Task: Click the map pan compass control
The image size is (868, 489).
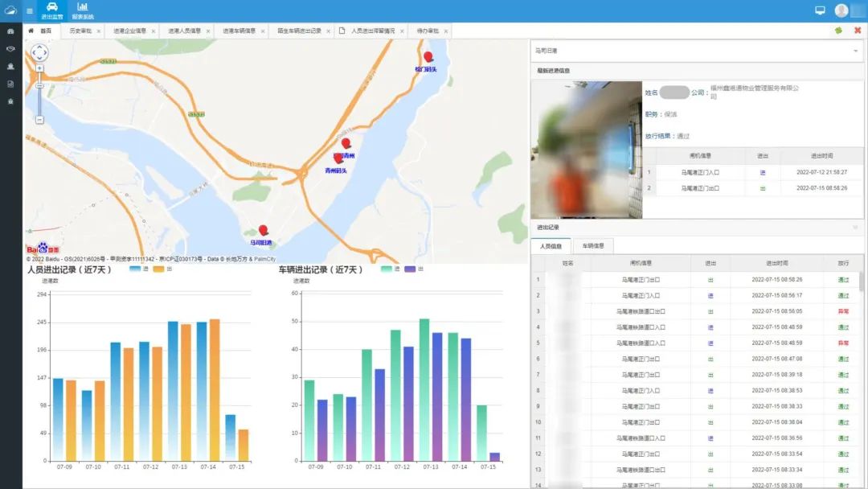Action: [x=39, y=53]
